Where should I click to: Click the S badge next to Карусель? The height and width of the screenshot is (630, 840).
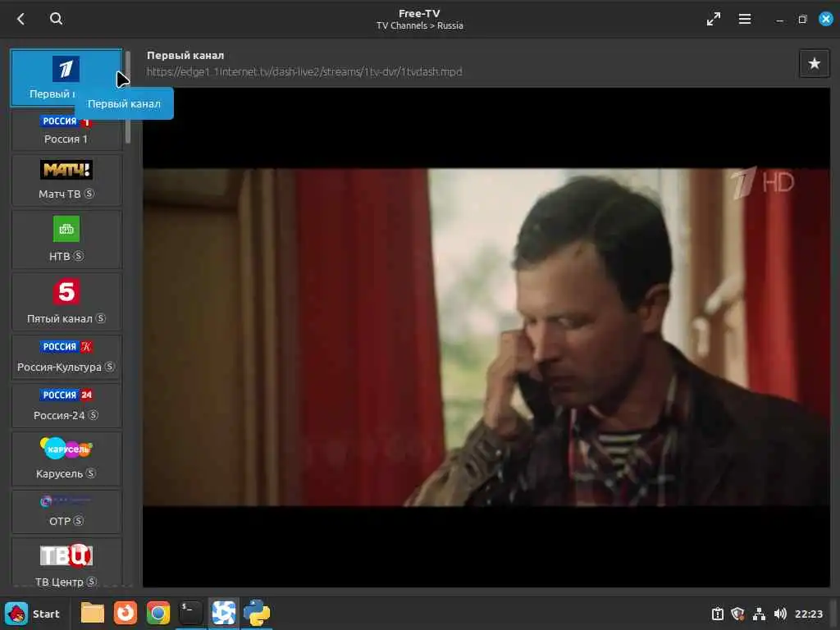point(91,473)
